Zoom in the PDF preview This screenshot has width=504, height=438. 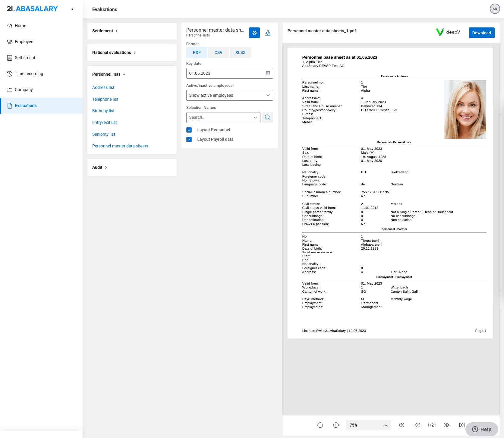pos(336,425)
